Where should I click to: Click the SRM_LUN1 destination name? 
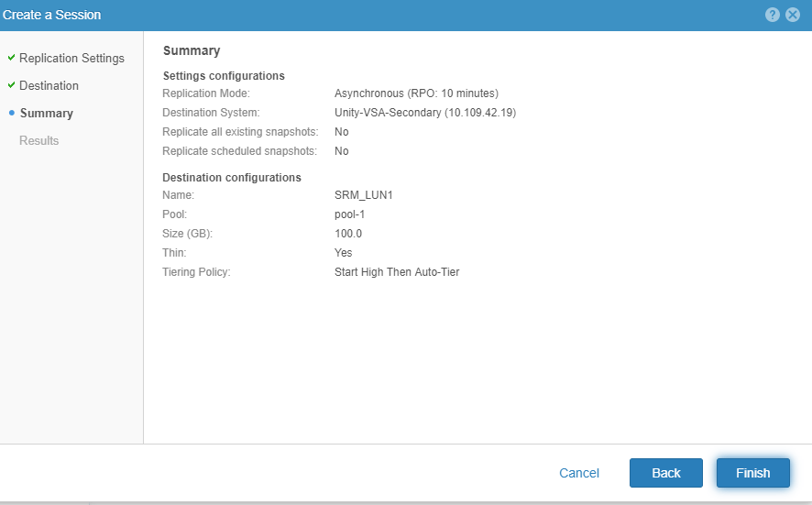(364, 195)
